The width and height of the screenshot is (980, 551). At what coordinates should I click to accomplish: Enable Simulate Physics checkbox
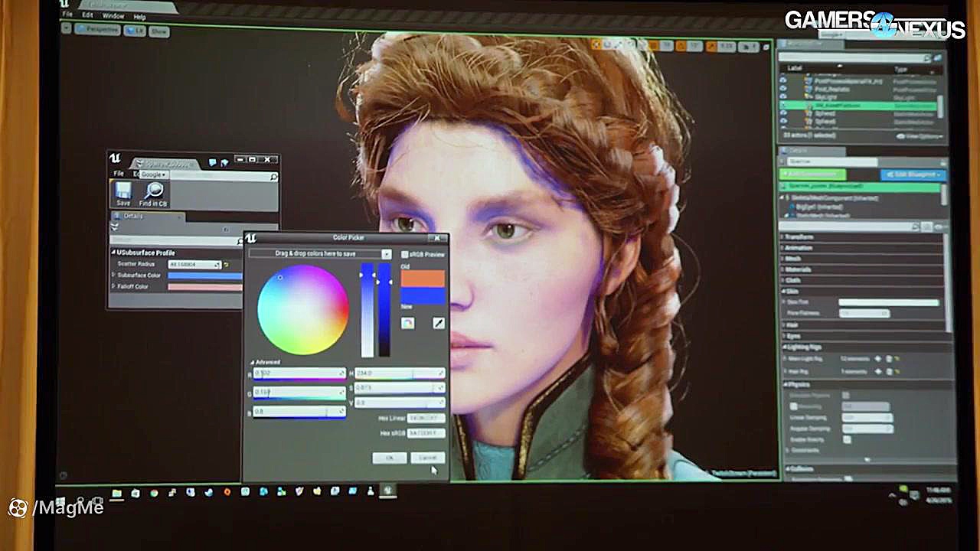[845, 395]
